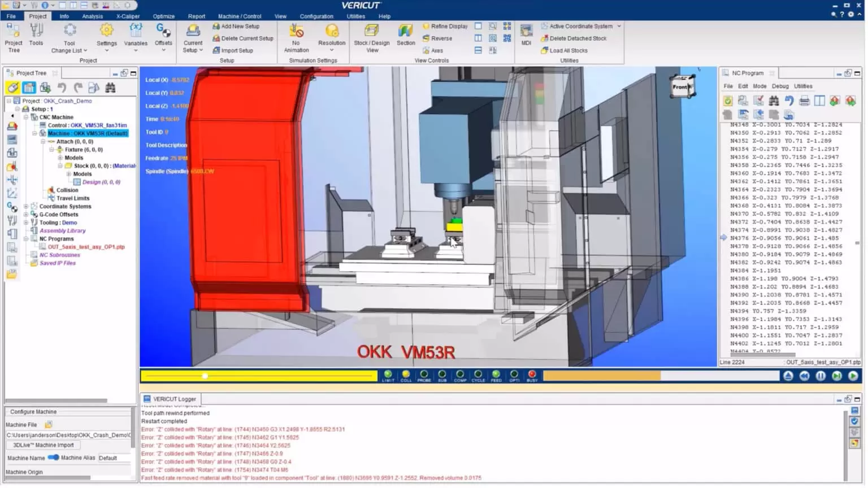Screen dimensions: 868x488
Task: Click the MDI icon
Action: tap(526, 35)
